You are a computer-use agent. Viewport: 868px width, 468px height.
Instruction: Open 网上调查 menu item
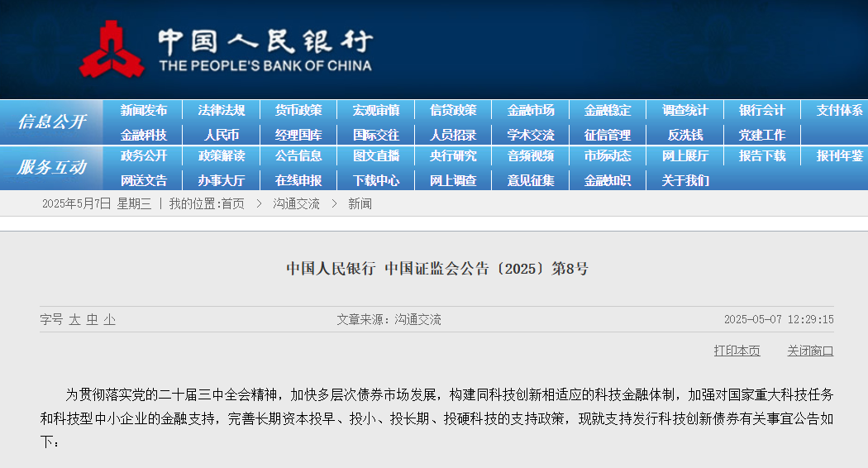[453, 180]
